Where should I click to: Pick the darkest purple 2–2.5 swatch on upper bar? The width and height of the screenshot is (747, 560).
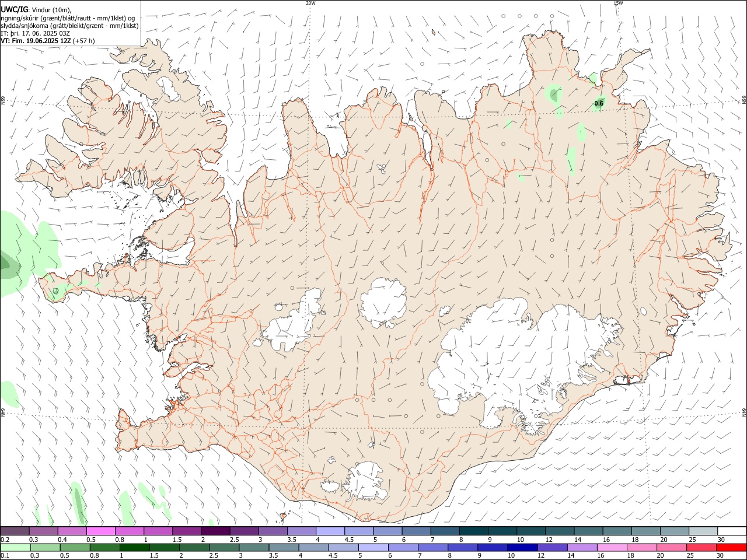(215, 531)
